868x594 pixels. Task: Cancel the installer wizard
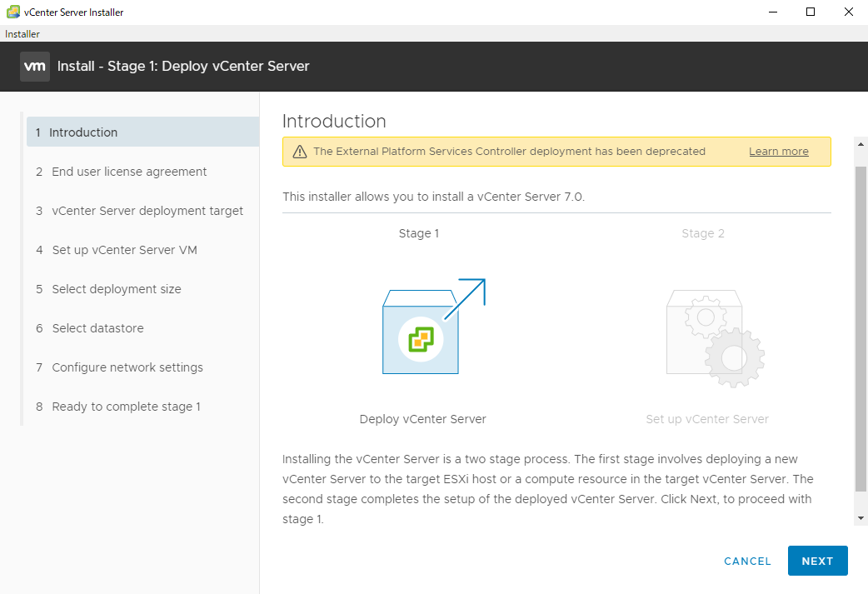tap(747, 562)
